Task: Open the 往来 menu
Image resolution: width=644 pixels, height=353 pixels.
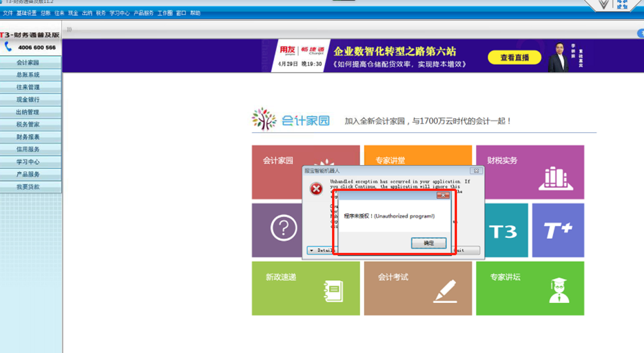Action: [59, 13]
